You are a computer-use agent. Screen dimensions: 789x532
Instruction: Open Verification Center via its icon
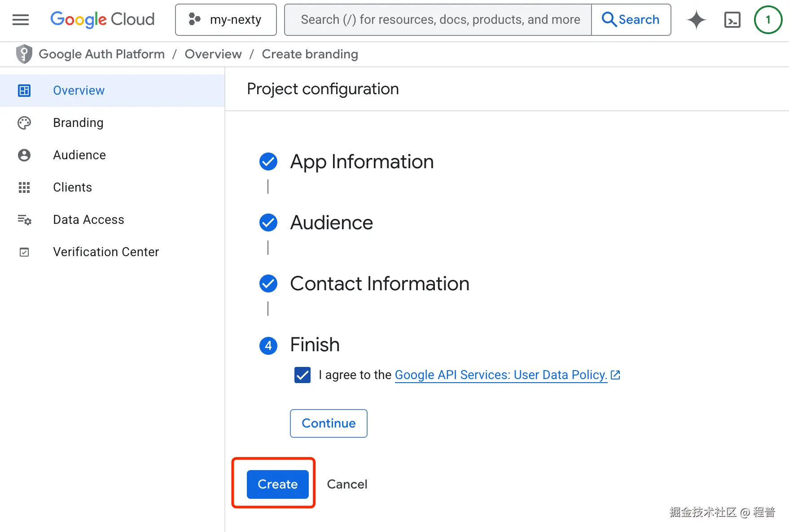point(24,252)
